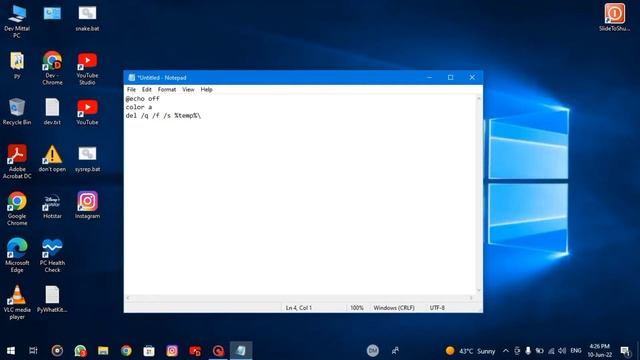
Task: Open Notepad Help menu
Action: (x=207, y=89)
